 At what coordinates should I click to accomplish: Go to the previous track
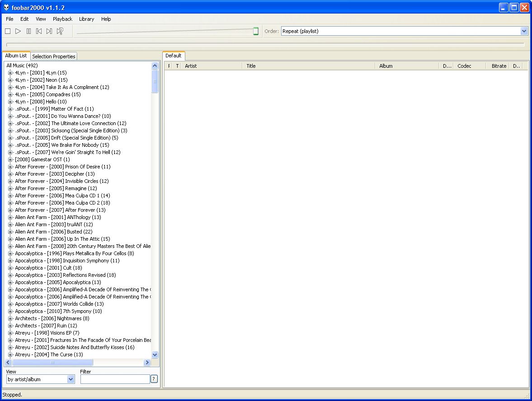[39, 31]
